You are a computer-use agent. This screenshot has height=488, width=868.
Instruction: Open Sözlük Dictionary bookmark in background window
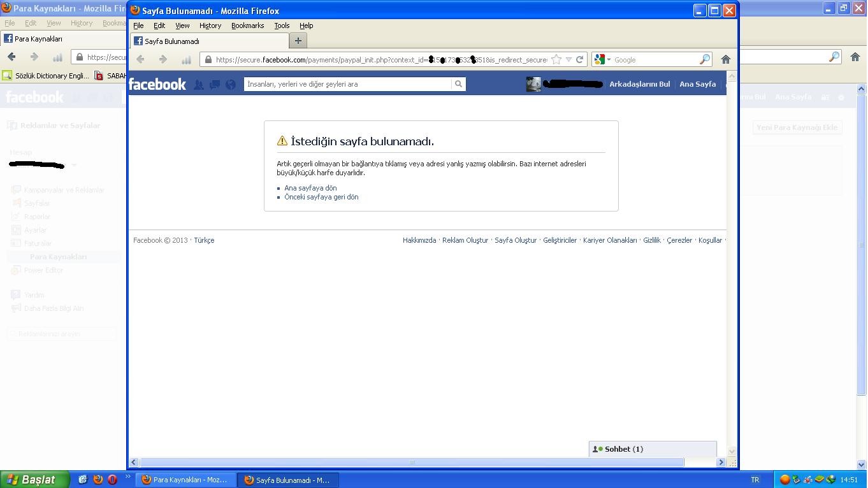45,75
